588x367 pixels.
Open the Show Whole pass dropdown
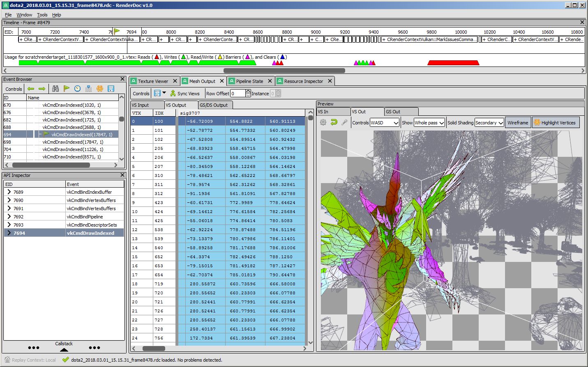429,122
